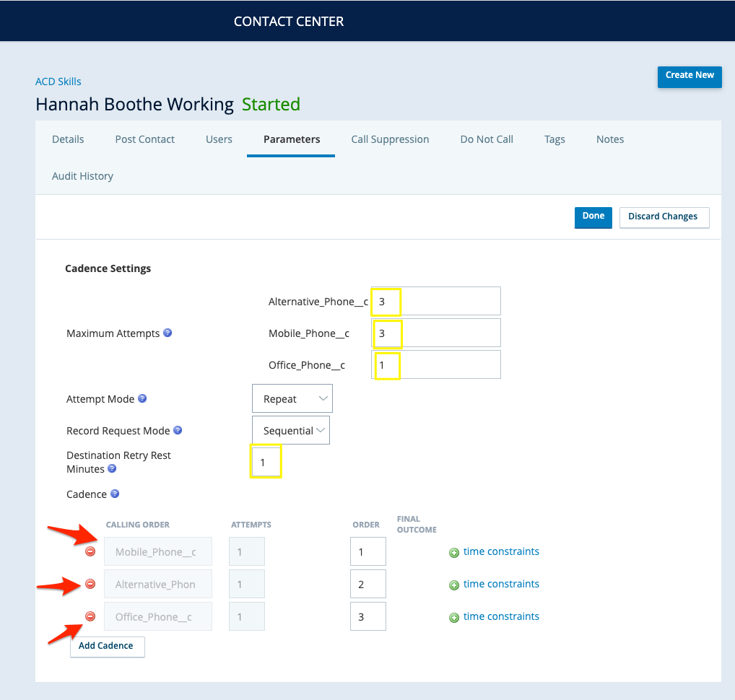This screenshot has width=735, height=700.
Task: Go to the Do Not Call tab
Action: [x=487, y=139]
